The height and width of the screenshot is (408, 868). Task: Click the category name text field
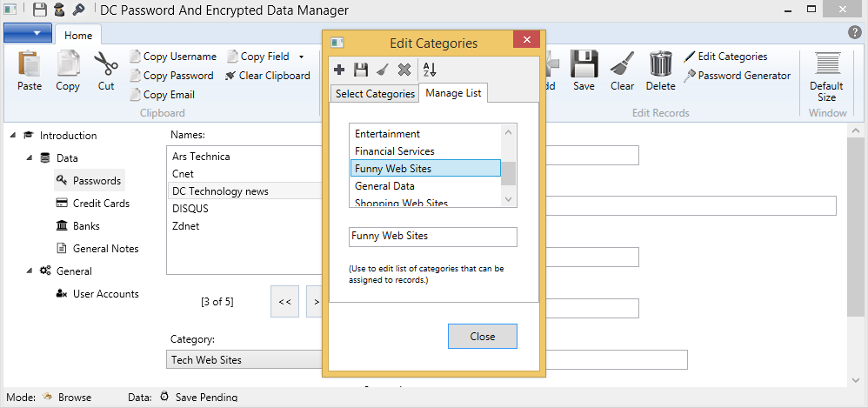432,237
